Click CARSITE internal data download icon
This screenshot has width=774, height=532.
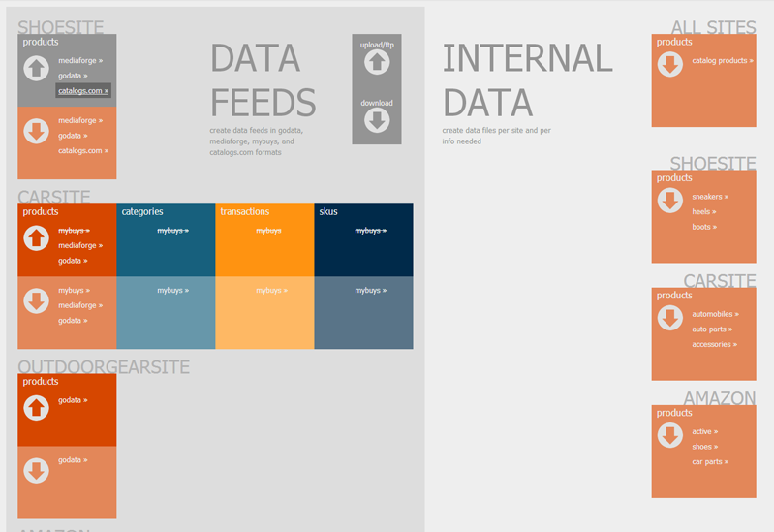coord(669,318)
